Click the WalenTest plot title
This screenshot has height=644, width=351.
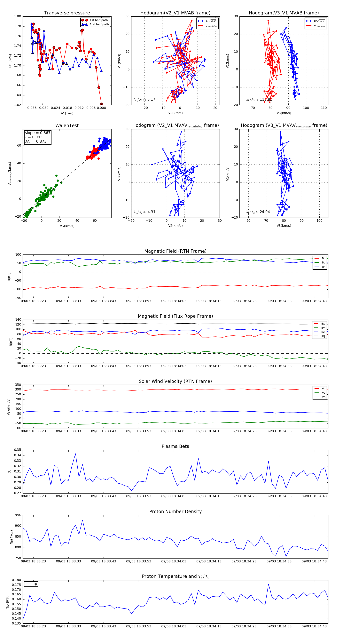[x=67, y=125]
